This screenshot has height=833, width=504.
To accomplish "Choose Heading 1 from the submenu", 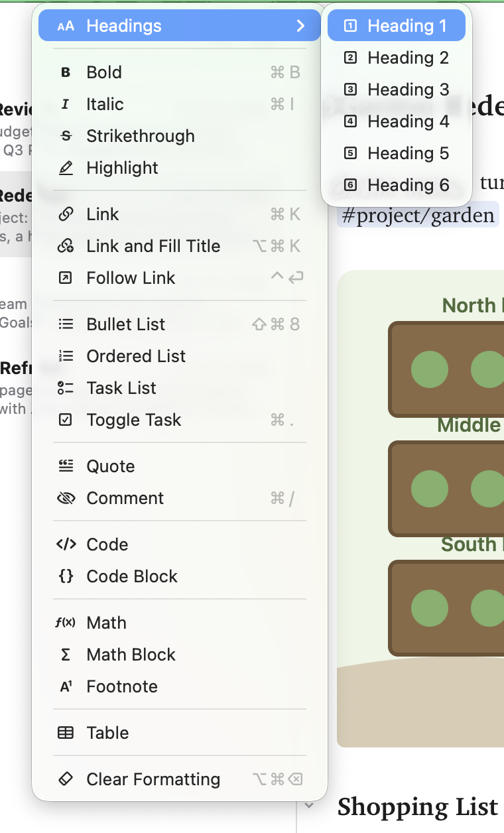I will tap(397, 26).
